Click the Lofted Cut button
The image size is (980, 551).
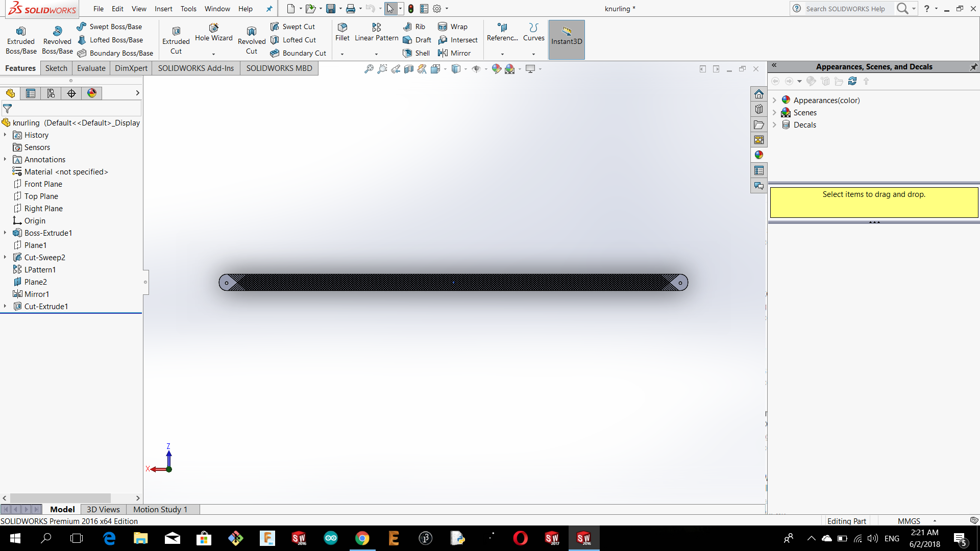pos(293,40)
